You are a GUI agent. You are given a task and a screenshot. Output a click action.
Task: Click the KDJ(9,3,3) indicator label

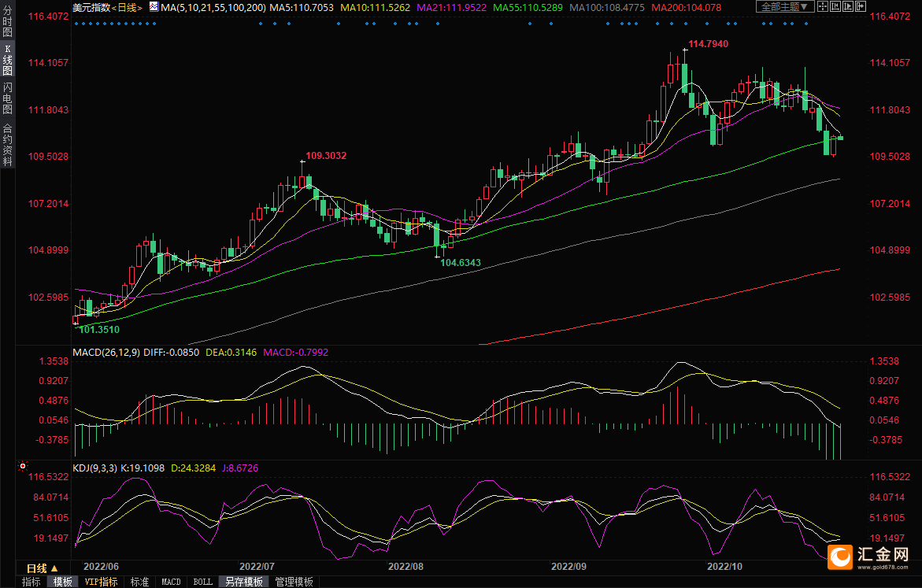pyautogui.click(x=94, y=468)
